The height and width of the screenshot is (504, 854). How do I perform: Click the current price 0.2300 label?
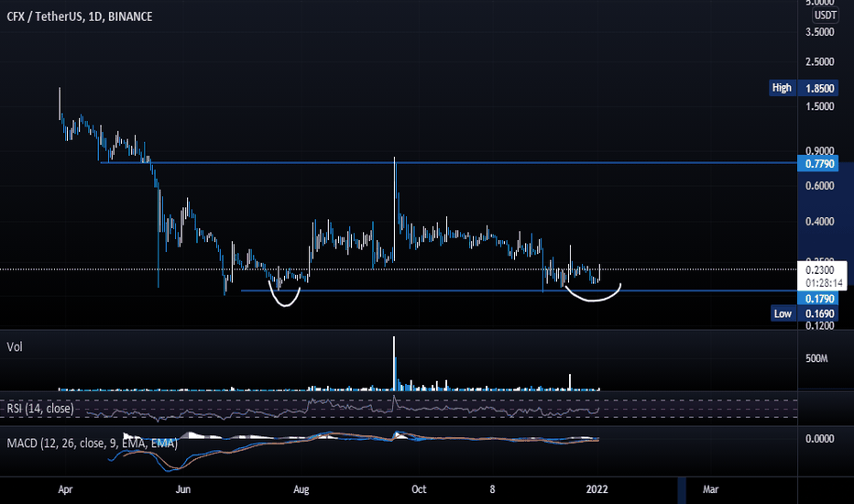click(820, 269)
